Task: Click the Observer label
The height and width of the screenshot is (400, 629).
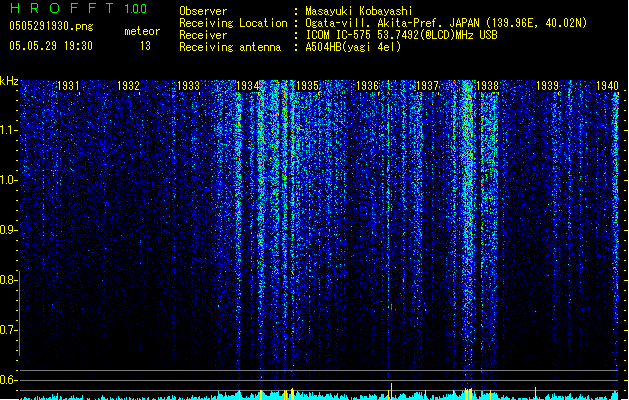Action: (x=203, y=11)
